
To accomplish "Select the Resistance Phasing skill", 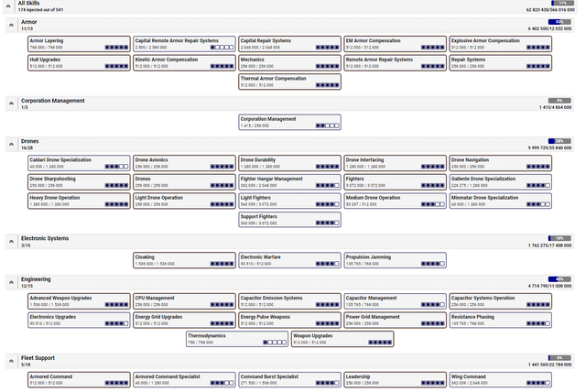I will [x=501, y=321].
